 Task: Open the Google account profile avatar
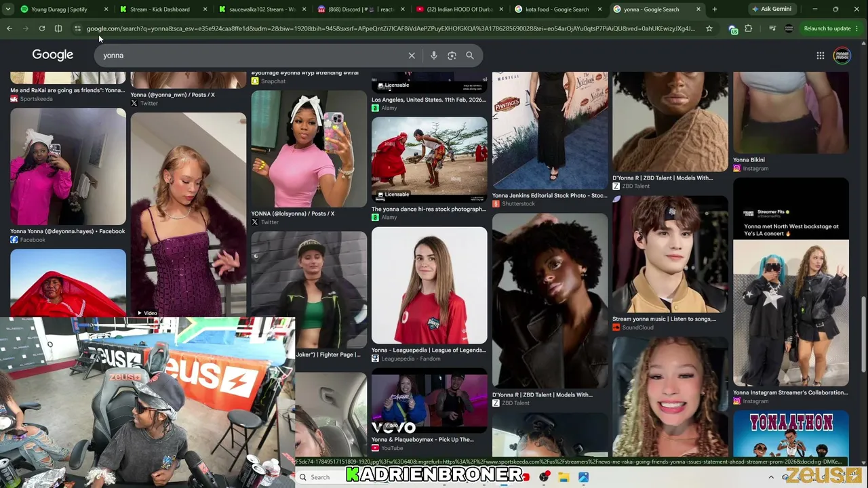(842, 56)
